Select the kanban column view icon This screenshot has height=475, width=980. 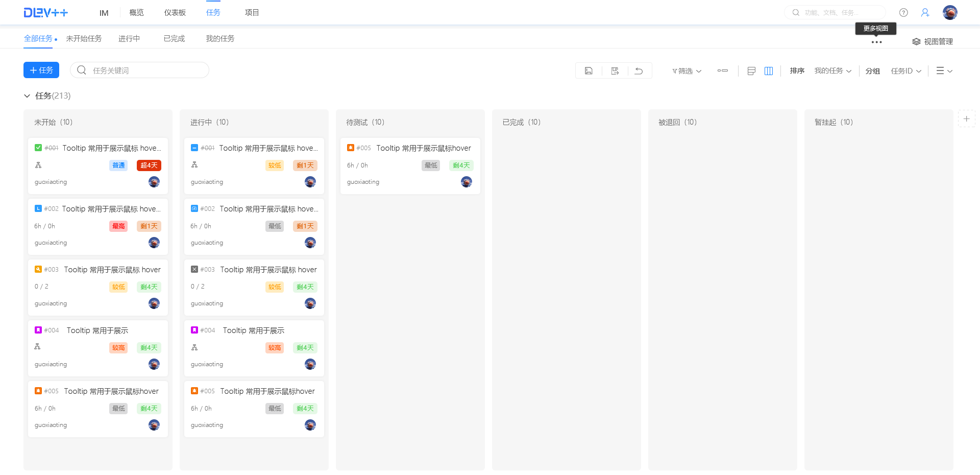click(x=769, y=71)
